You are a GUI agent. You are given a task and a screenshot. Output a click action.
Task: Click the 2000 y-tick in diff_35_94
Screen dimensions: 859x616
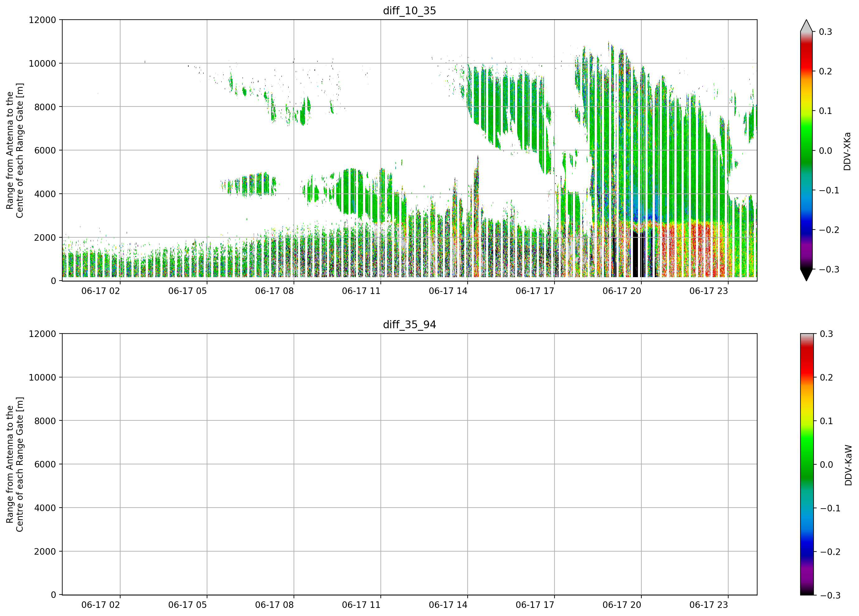tap(45, 551)
